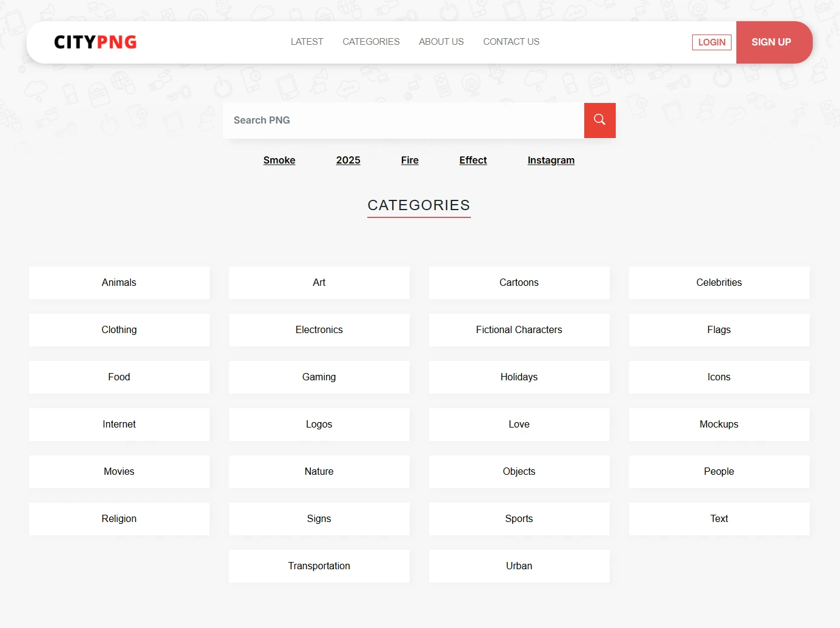
Task: Choose the Fire quick search link
Action: pyautogui.click(x=410, y=160)
